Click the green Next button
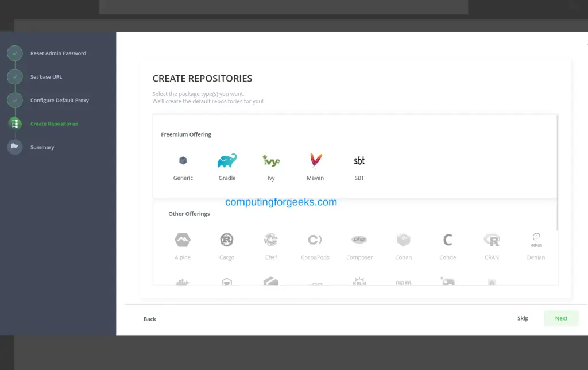This screenshot has width=588, height=370. click(561, 318)
